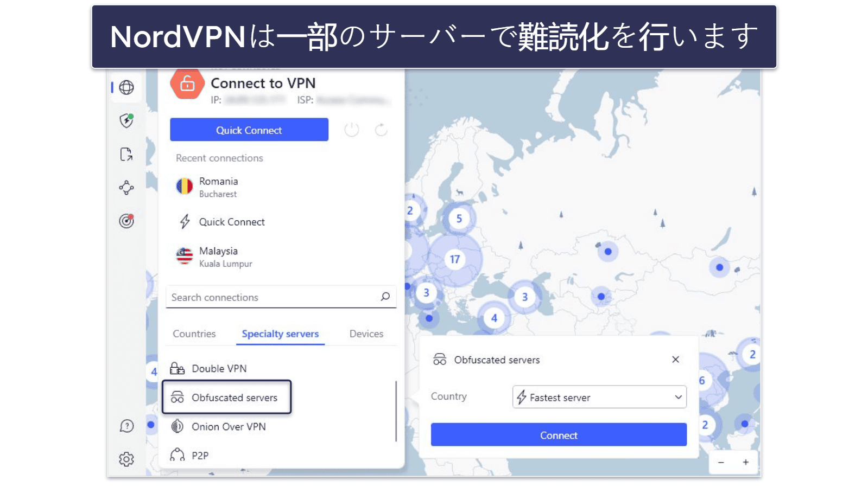Close the Obfuscated servers popup
The width and height of the screenshot is (868, 487).
(675, 360)
